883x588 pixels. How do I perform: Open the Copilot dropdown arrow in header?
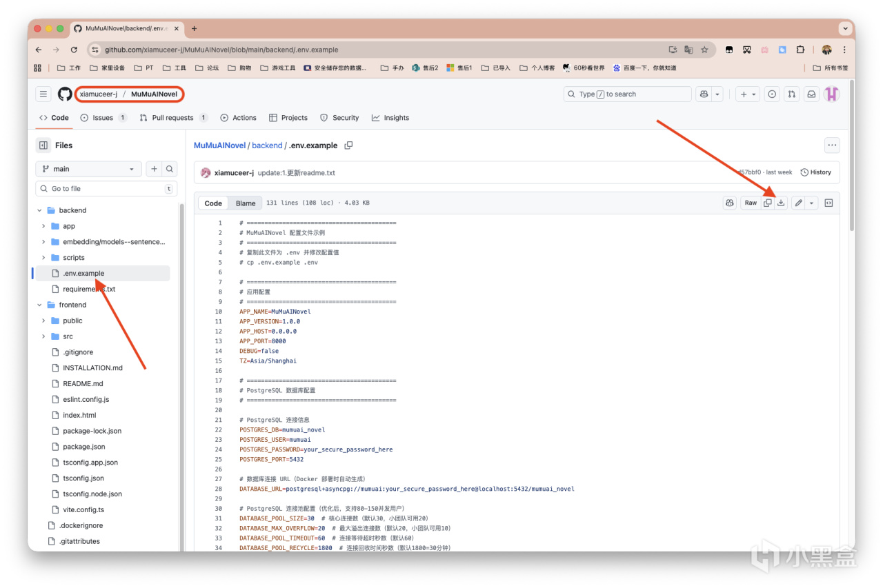(717, 94)
